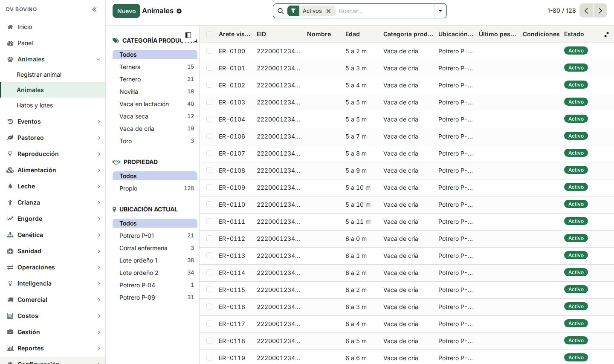Collapse the Animales menu section chevron
The height and width of the screenshot is (364, 614).
point(98,59)
